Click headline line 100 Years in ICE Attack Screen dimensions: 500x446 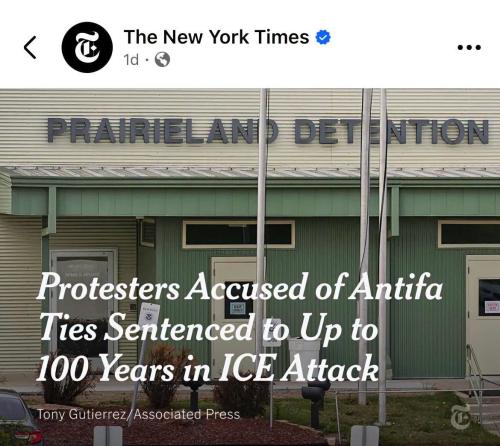(x=207, y=368)
